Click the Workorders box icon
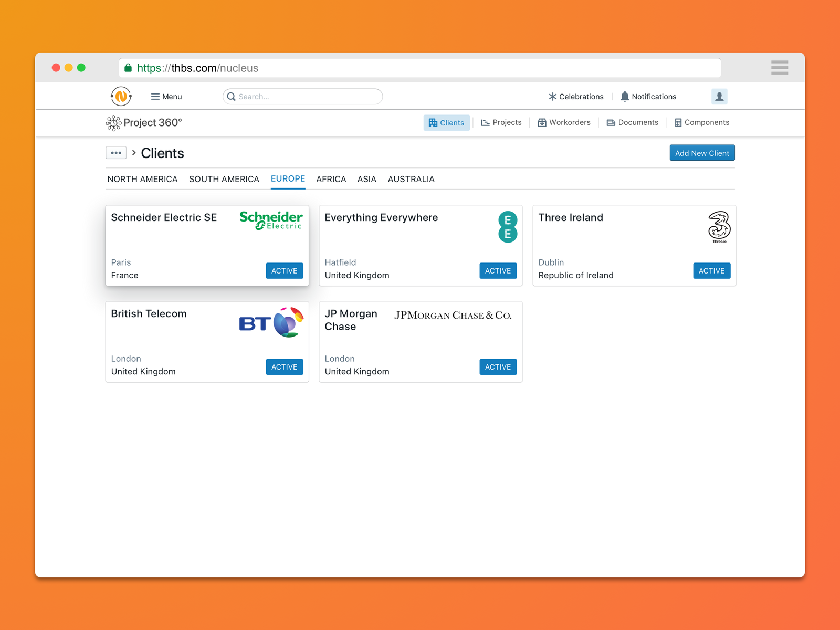 click(542, 123)
